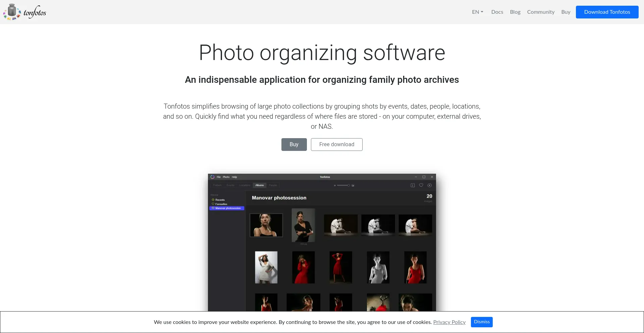This screenshot has width=644, height=333.
Task: Click the standing woman in black thumbnail
Action: coord(304,225)
